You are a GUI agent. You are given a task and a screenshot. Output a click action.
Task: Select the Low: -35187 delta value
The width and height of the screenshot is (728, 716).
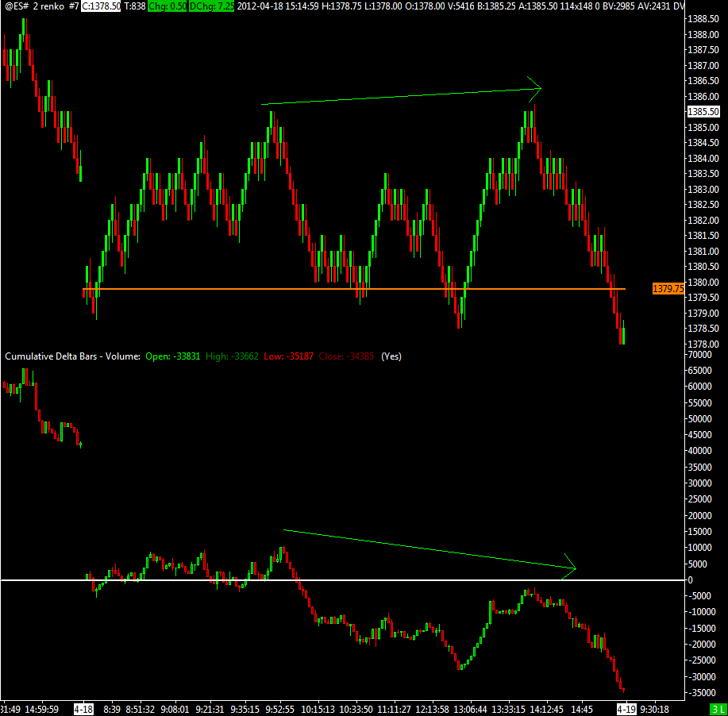[288, 356]
